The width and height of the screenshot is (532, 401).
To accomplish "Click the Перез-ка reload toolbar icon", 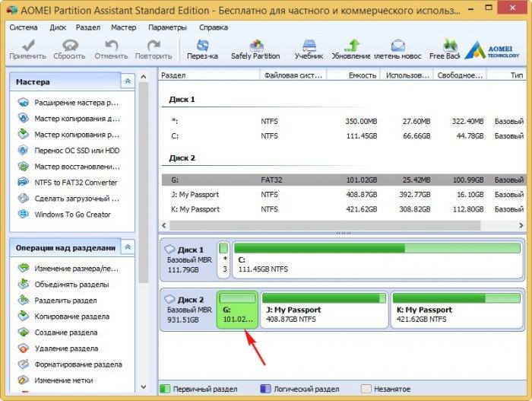I will (203, 45).
